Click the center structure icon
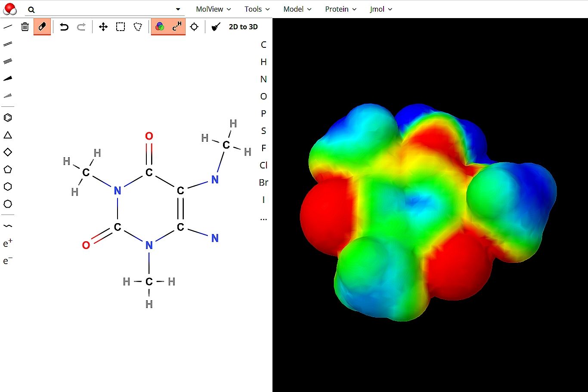The width and height of the screenshot is (588, 392). [194, 27]
